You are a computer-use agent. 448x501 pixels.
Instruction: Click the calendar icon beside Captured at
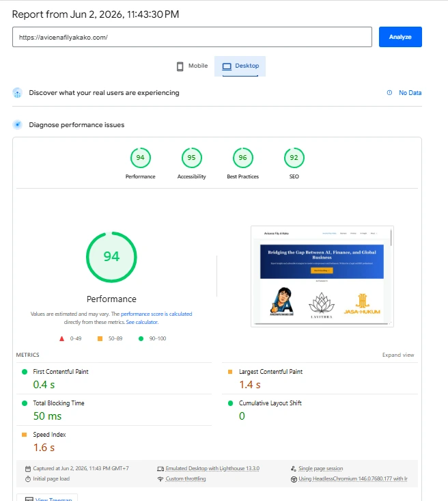coord(28,469)
